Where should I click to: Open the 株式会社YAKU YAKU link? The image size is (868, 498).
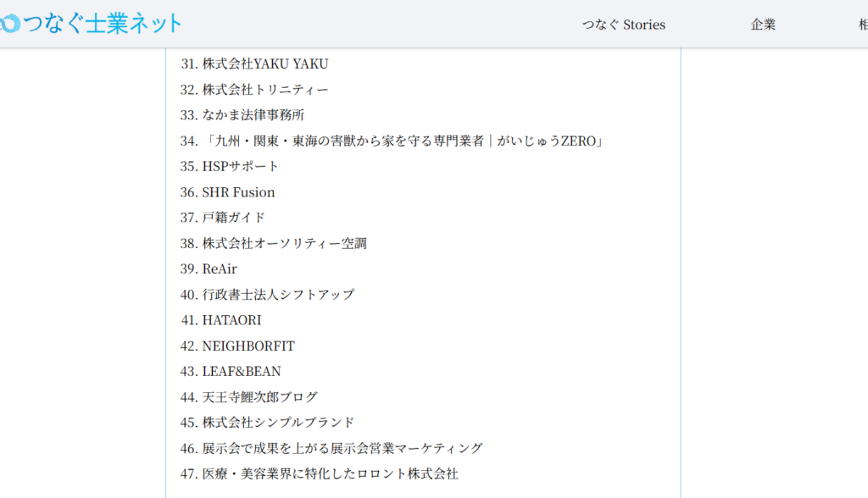(x=264, y=64)
